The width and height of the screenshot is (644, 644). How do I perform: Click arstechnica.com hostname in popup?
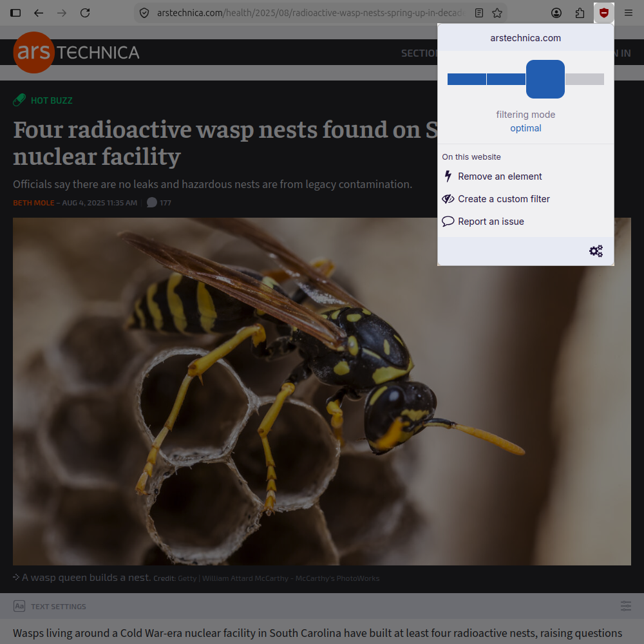point(526,38)
